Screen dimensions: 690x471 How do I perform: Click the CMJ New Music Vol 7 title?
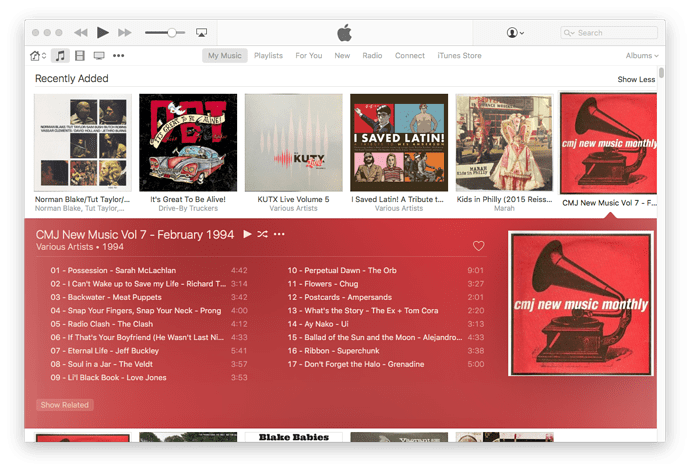(x=135, y=235)
